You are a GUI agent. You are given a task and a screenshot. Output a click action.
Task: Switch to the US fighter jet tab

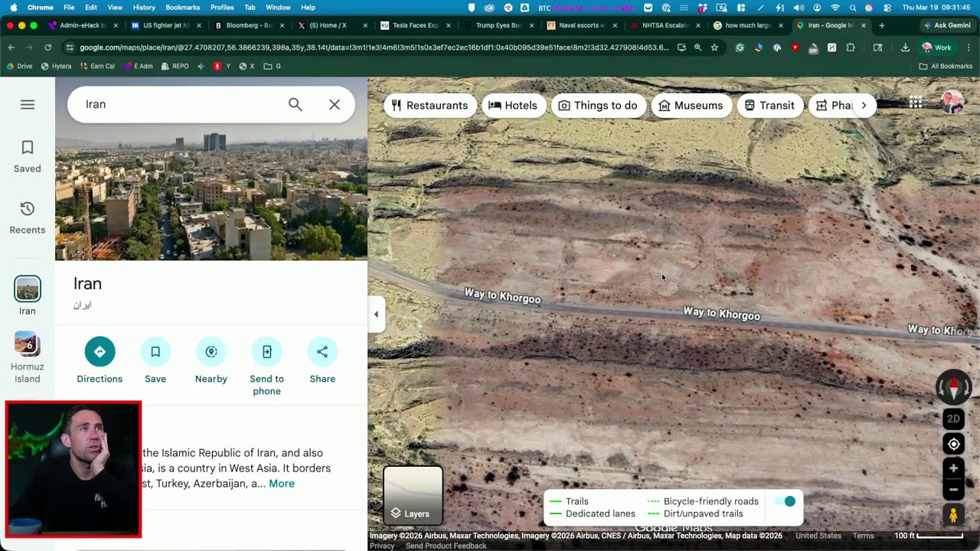tap(166, 25)
